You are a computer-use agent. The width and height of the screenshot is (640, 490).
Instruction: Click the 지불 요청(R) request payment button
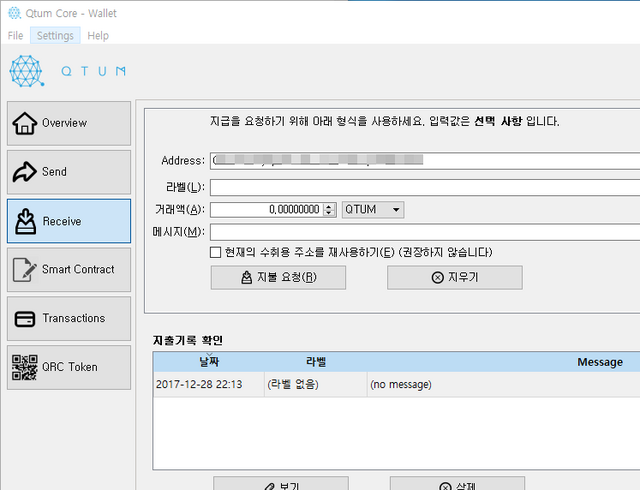[278, 278]
